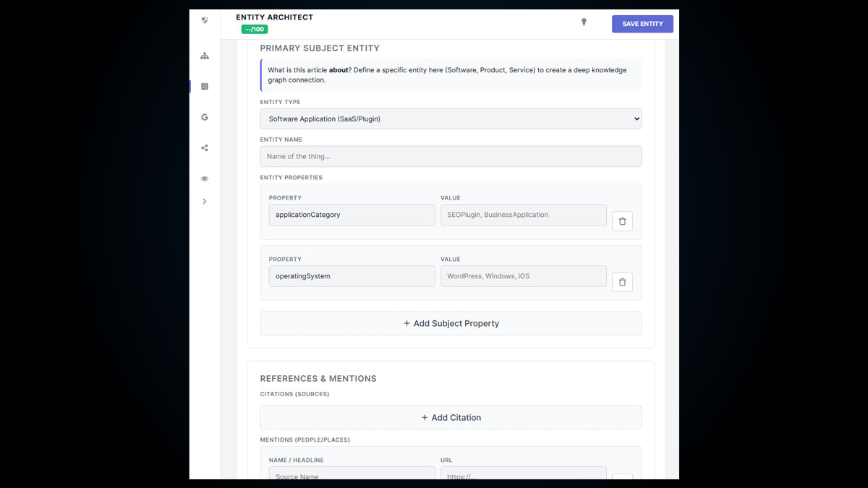Screen dimensions: 868x488
Task: Click the shield icon in the sidebar
Action: point(205,21)
